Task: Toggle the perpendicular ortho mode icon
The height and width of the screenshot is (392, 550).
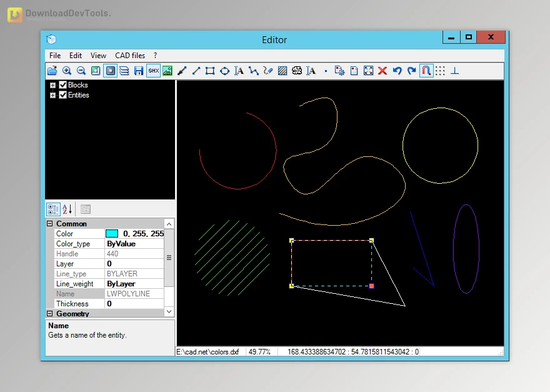Action: pos(454,71)
